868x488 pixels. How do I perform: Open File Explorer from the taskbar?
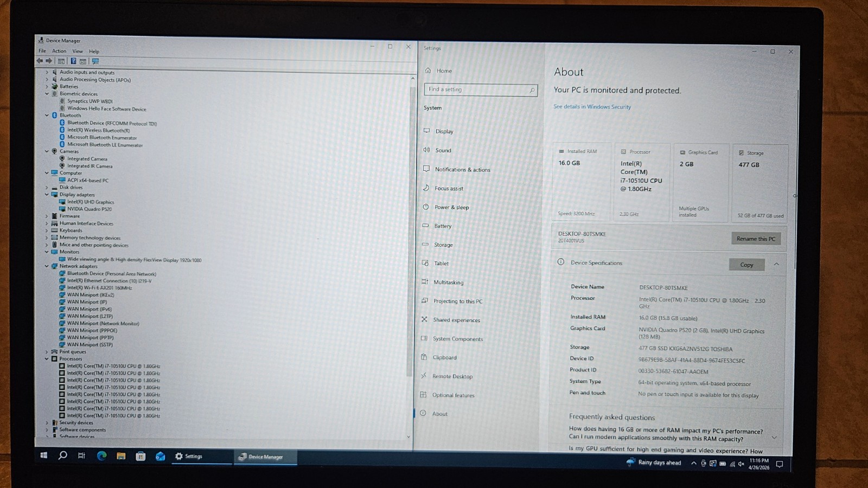click(x=121, y=456)
